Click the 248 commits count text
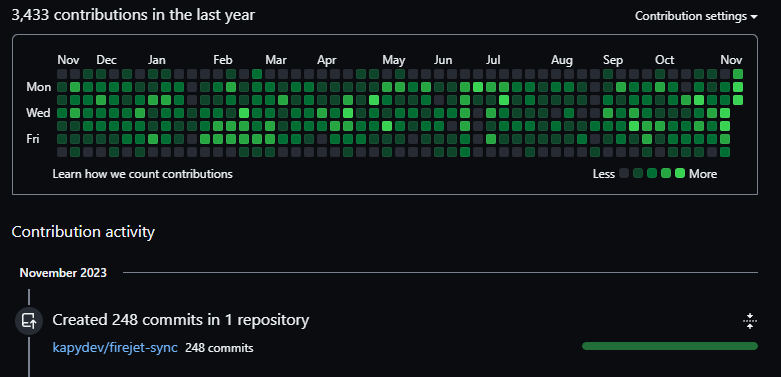The width and height of the screenshot is (781, 377). tap(219, 348)
